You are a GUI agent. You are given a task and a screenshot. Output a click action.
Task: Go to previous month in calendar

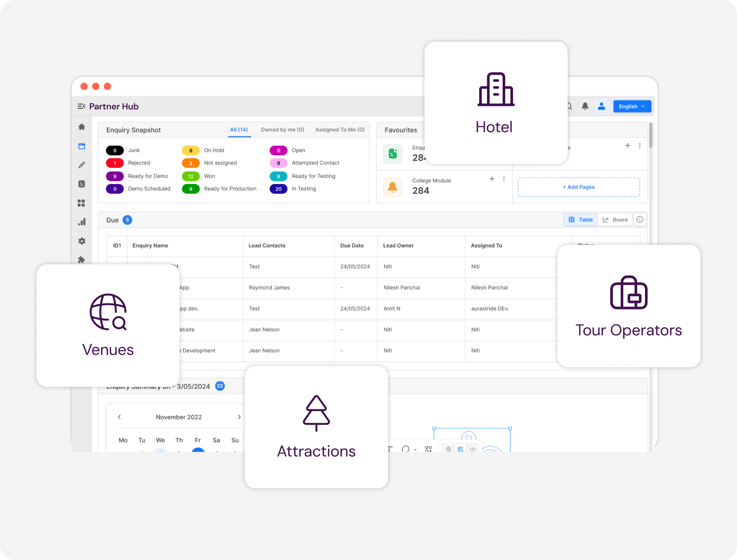click(119, 417)
